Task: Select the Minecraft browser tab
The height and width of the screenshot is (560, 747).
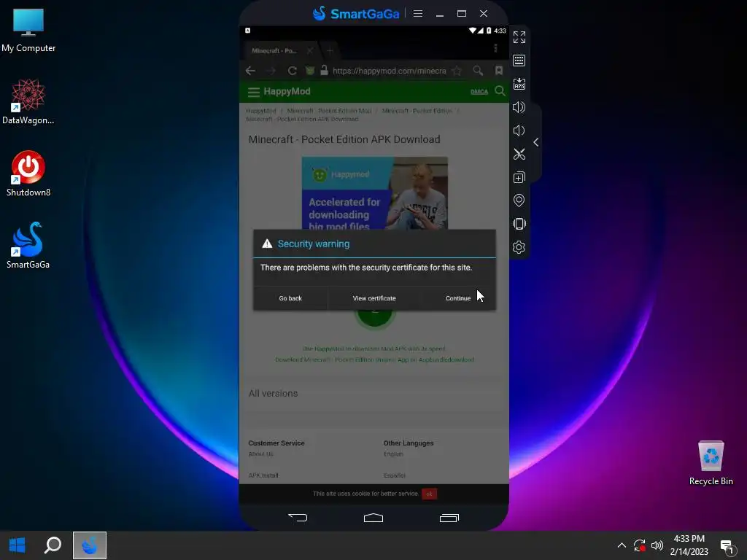Action: [274, 50]
